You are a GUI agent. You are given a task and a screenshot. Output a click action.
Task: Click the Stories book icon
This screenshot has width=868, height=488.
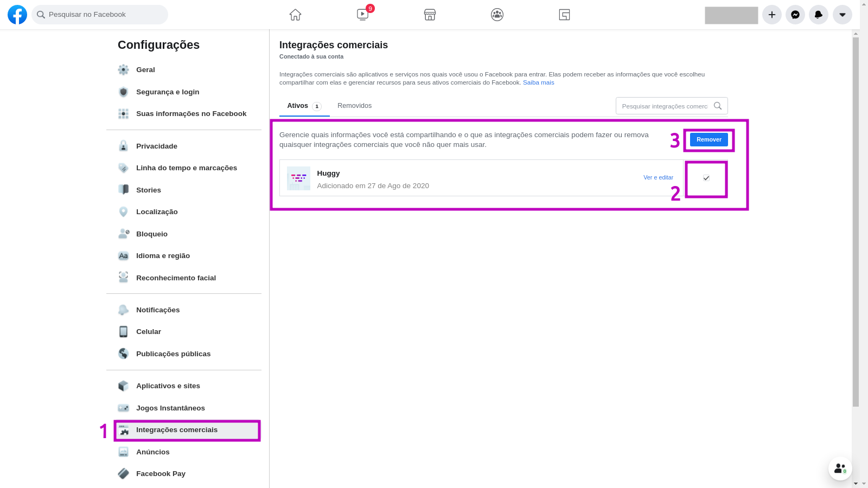point(124,190)
